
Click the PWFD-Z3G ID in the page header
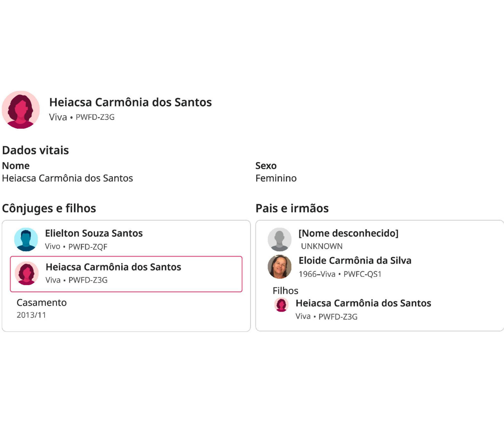[x=95, y=117]
